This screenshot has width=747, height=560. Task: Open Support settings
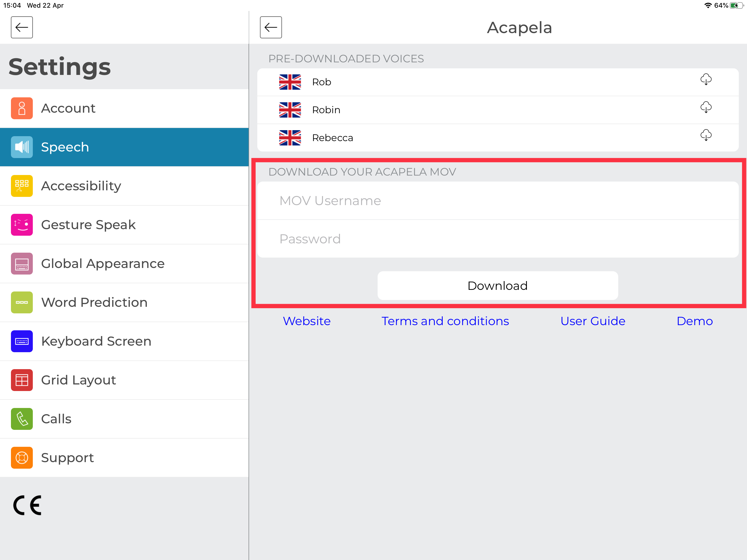pos(124,458)
